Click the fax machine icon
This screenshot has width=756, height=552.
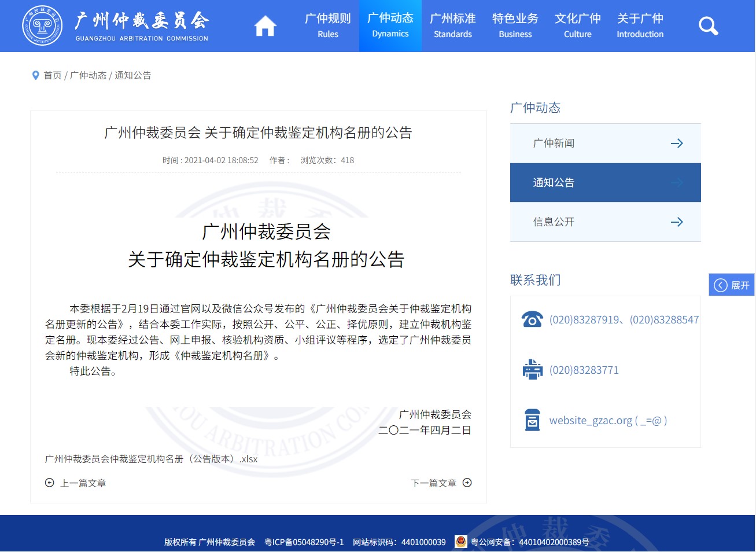[532, 370]
